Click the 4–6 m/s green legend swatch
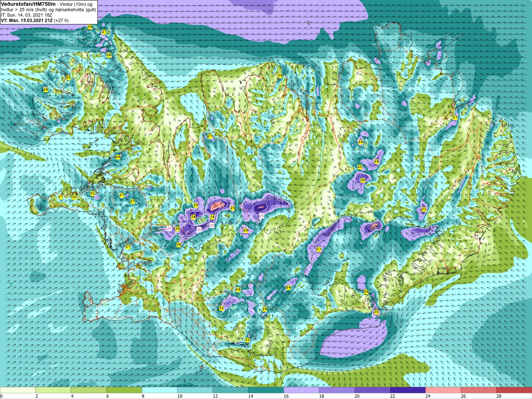 pos(89,390)
